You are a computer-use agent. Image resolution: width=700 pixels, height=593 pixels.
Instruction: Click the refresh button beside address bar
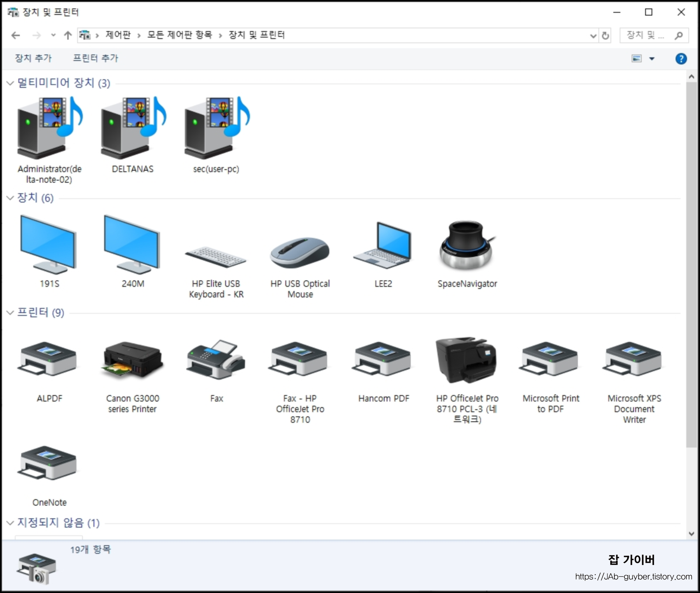click(605, 36)
